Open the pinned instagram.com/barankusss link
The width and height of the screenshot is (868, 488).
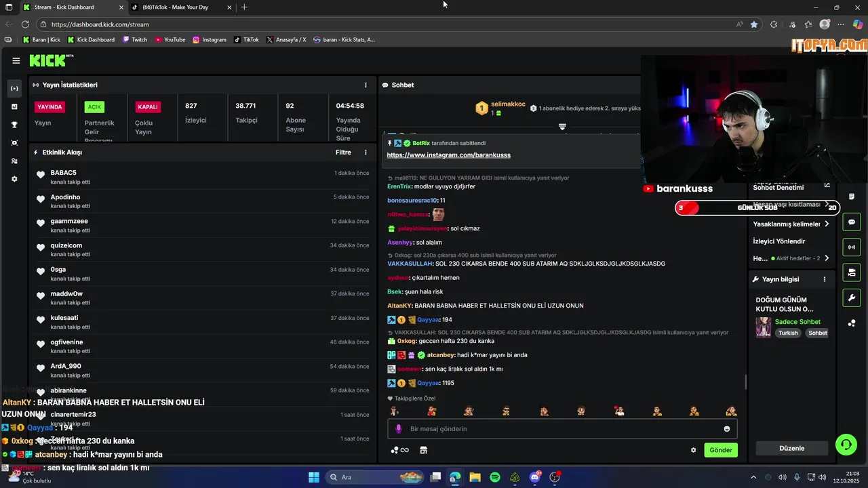coord(449,155)
